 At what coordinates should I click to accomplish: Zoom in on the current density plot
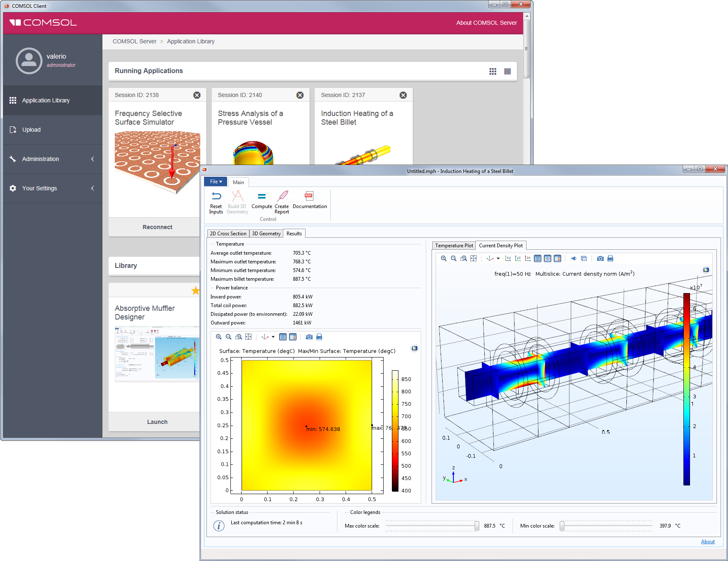tap(443, 258)
